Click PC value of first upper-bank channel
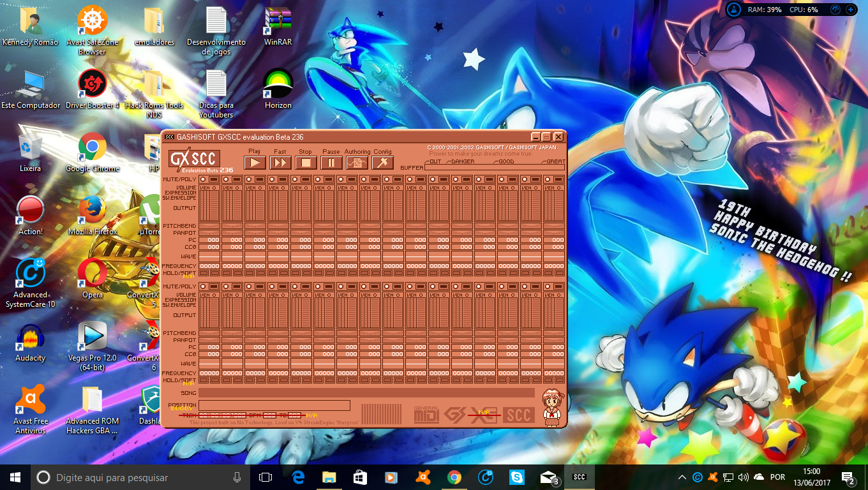868x490 pixels. 209,240
